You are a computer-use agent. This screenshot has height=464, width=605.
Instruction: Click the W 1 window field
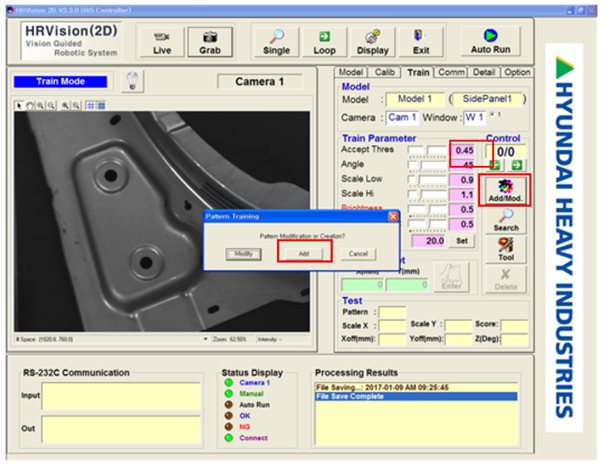click(474, 117)
